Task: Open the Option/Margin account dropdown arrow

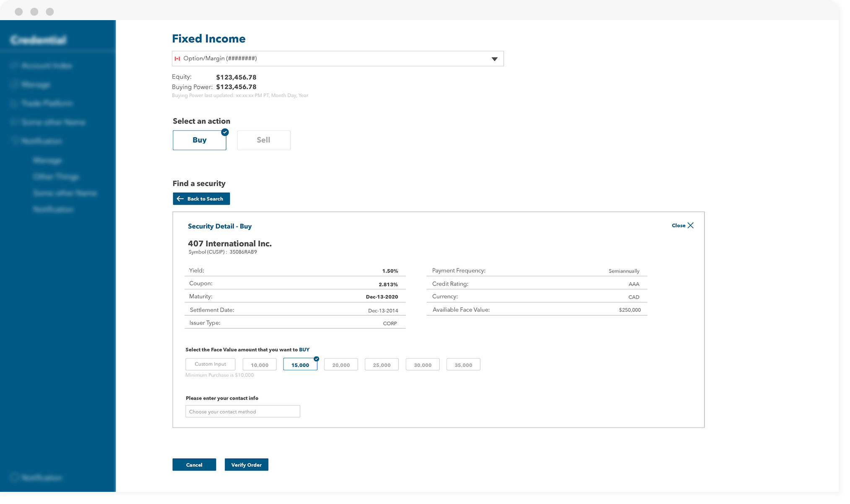Action: (494, 59)
